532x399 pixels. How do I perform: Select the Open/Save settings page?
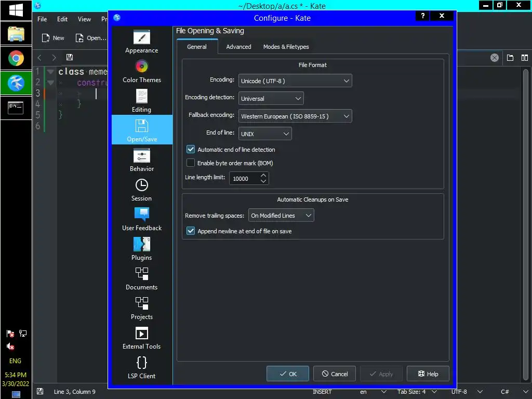142,130
